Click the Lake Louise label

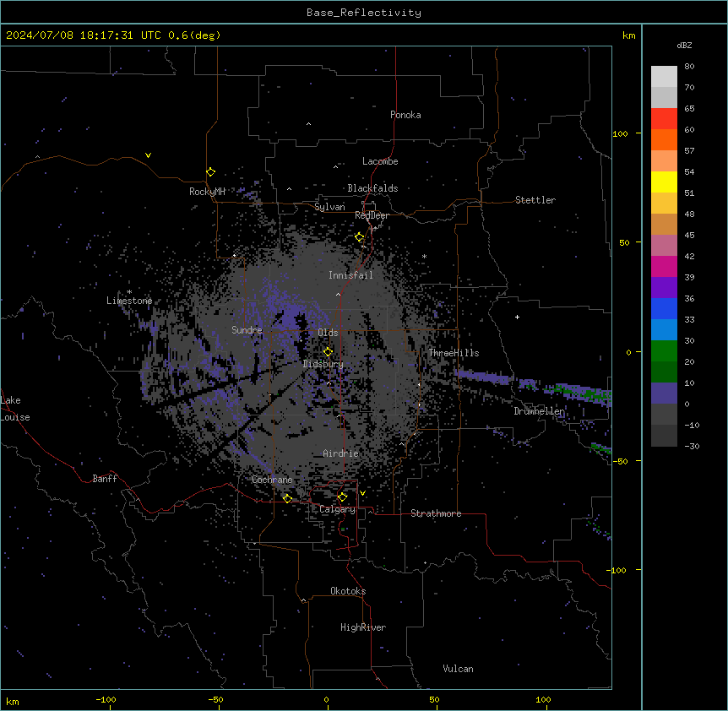tap(15, 409)
